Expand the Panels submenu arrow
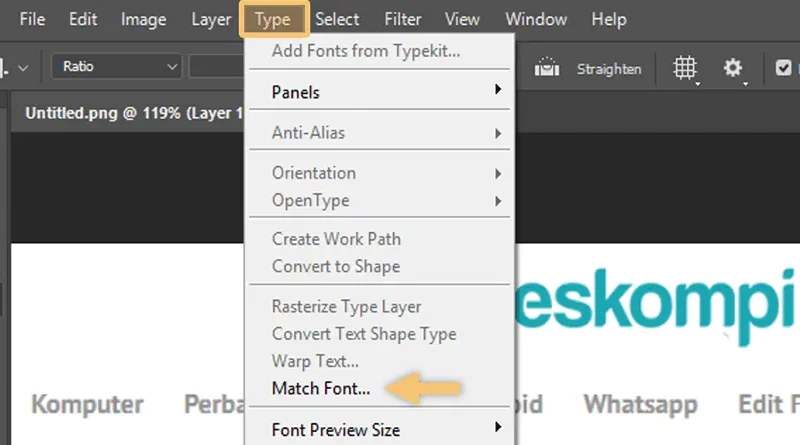This screenshot has height=445, width=800. pos(497,90)
